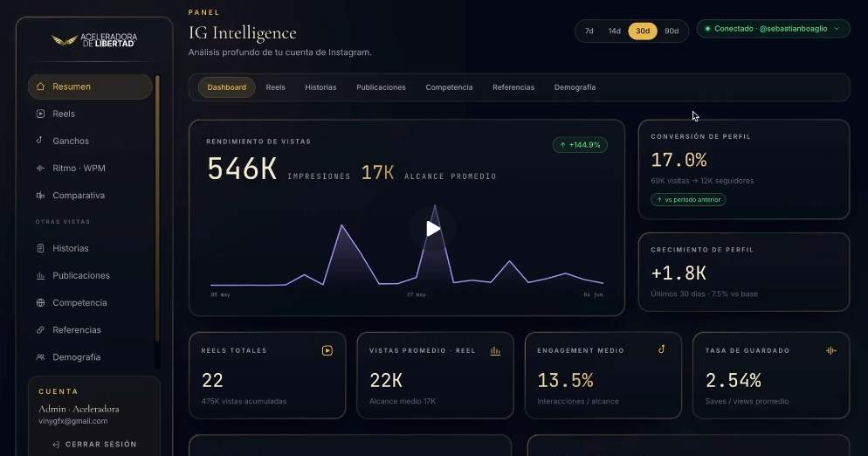Click the vs período anterior badge

pos(688,199)
